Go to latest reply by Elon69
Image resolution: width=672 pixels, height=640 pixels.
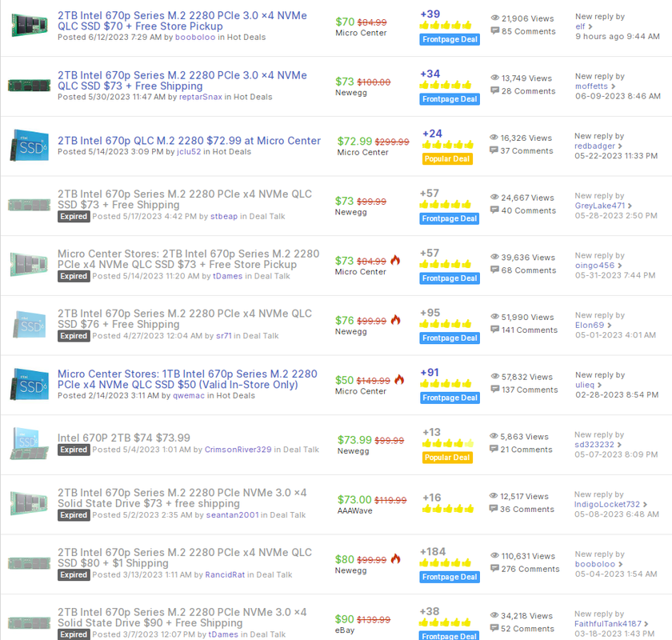(x=593, y=326)
